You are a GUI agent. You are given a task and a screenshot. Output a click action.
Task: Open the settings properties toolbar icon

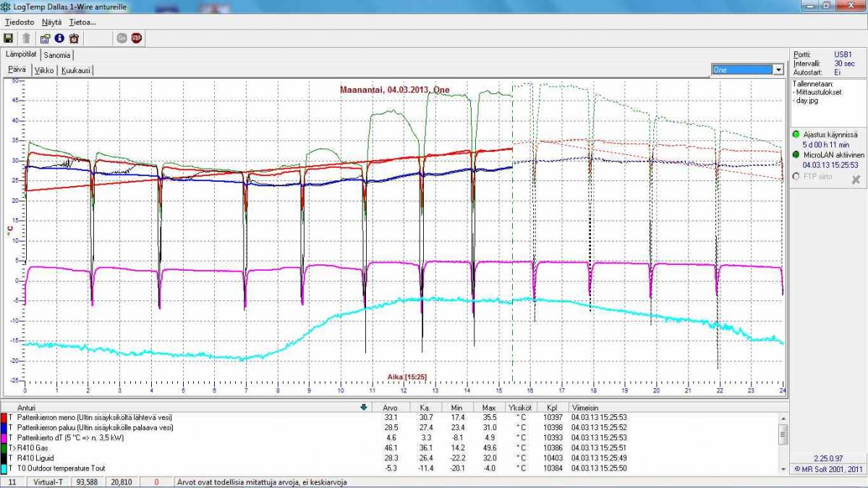coord(46,38)
